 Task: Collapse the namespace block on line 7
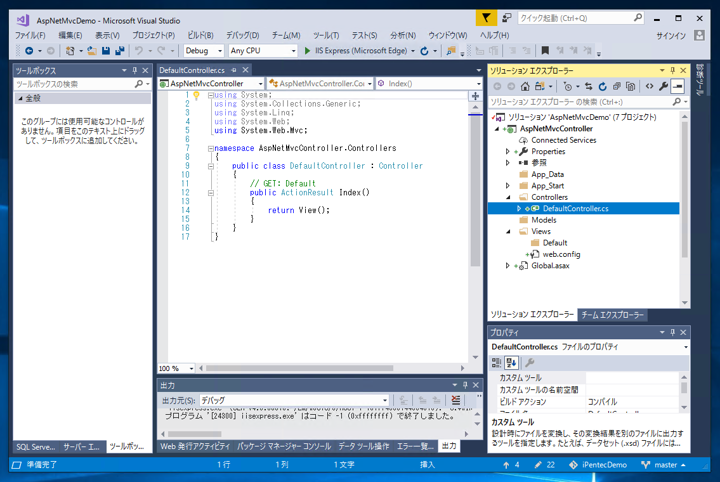(210, 148)
